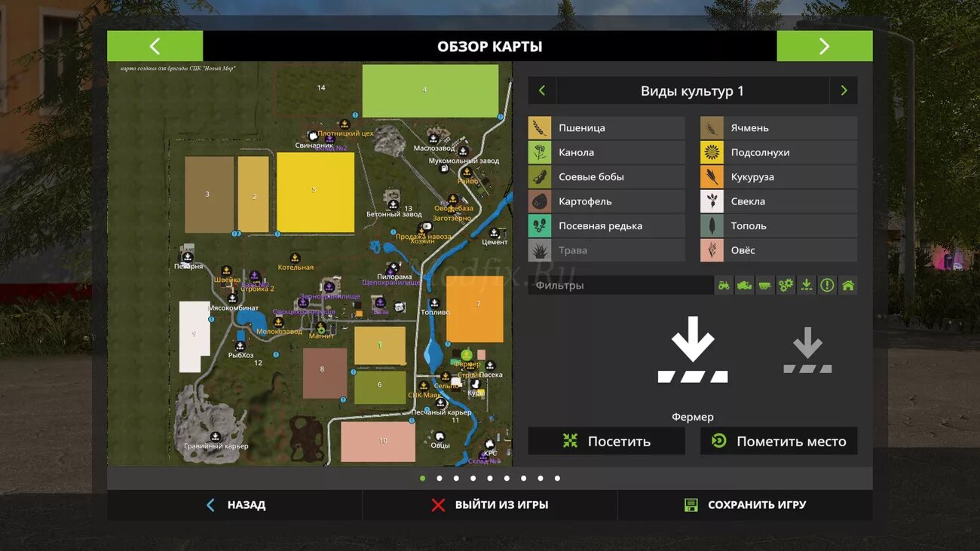Click the Молокозавод marker on the map
Image resolution: width=980 pixels, height=551 pixels.
[280, 322]
